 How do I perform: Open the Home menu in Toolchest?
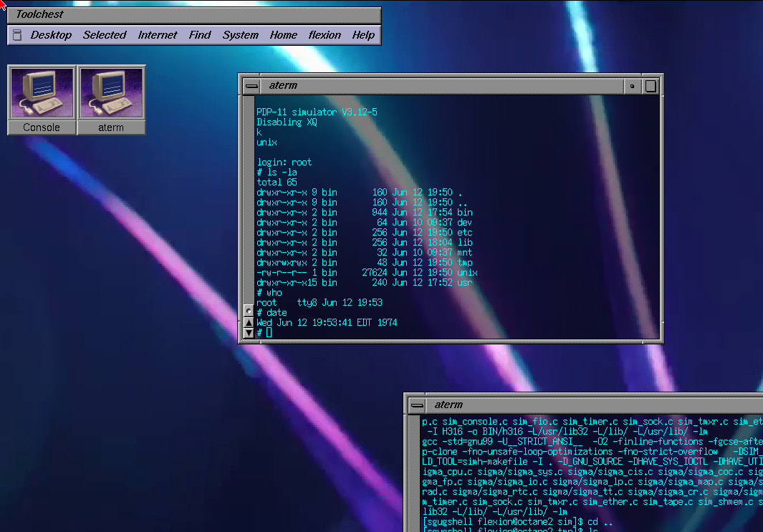(283, 35)
